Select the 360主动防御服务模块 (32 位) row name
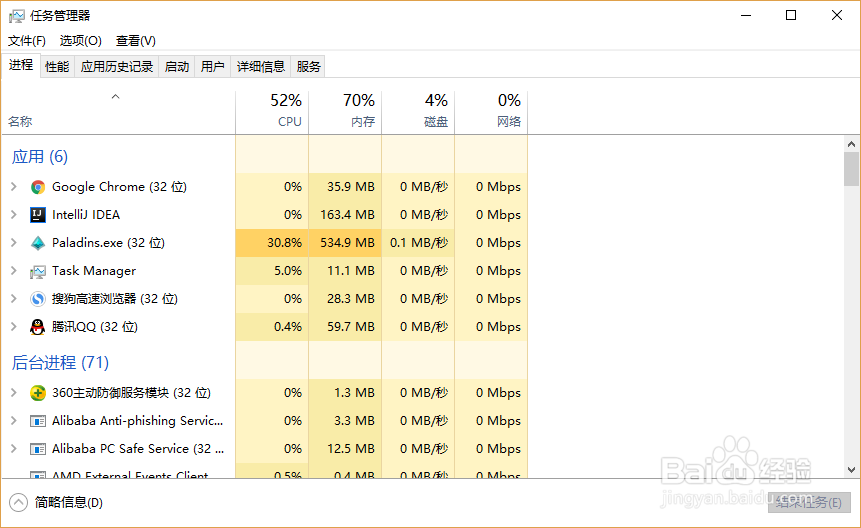This screenshot has height=528, width=861. [131, 393]
